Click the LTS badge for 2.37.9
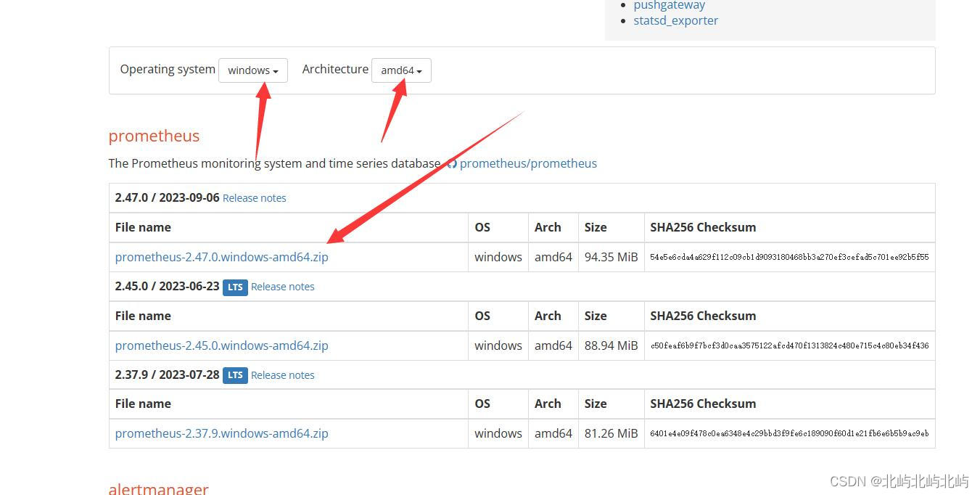Viewport: 980px width, 495px height. (235, 375)
